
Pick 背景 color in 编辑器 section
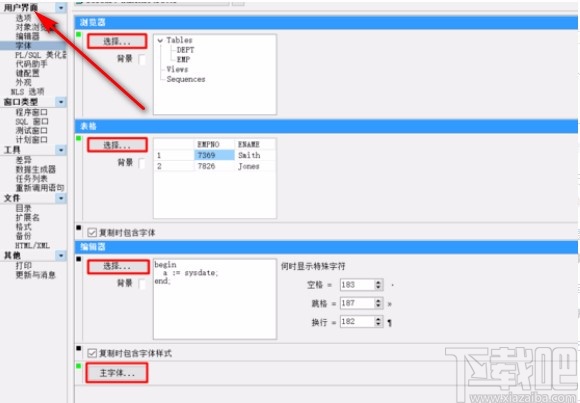[142, 284]
